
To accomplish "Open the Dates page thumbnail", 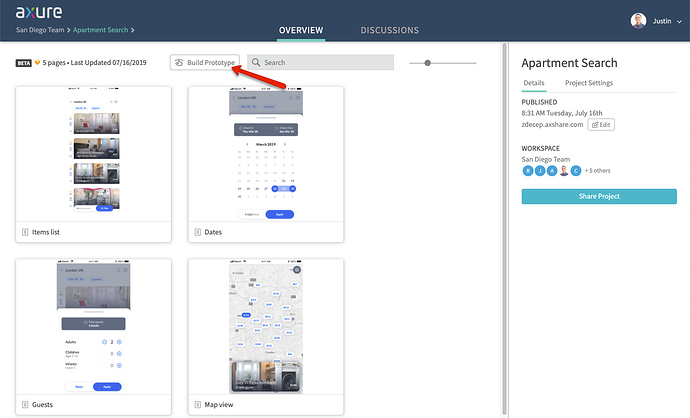I will (266, 154).
